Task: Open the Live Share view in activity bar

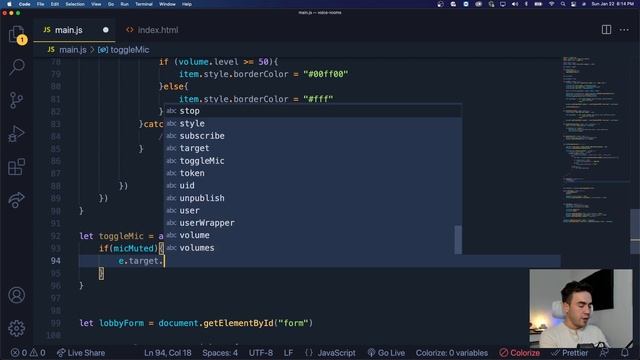Action: pos(17,200)
